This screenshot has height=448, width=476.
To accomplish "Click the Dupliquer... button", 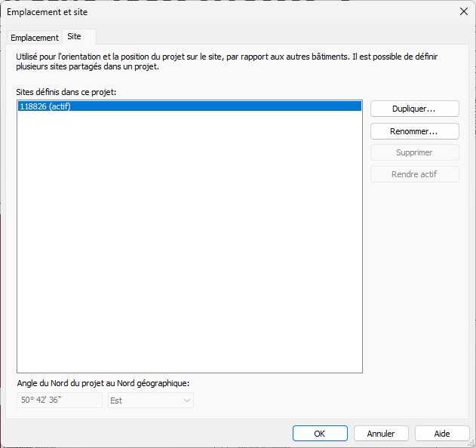I will (x=414, y=109).
